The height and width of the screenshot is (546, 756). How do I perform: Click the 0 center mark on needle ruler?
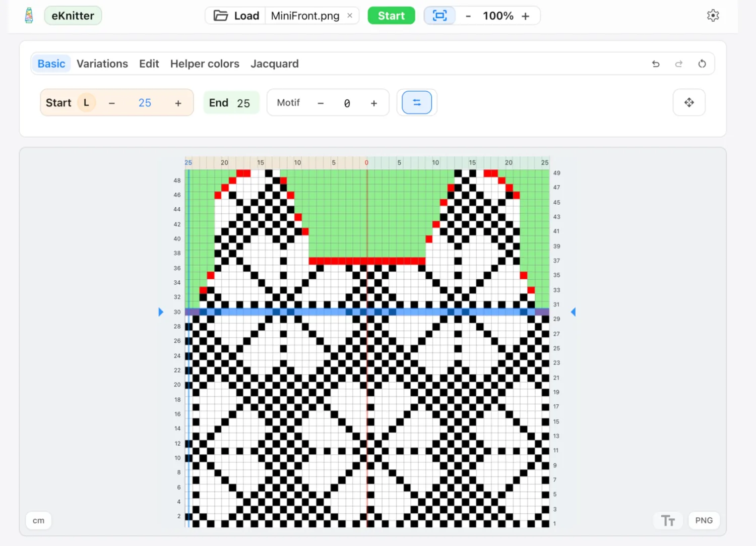pyautogui.click(x=366, y=162)
